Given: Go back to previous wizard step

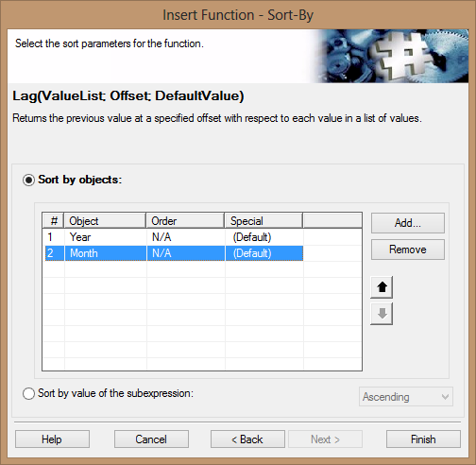Looking at the screenshot, I should 247,439.
